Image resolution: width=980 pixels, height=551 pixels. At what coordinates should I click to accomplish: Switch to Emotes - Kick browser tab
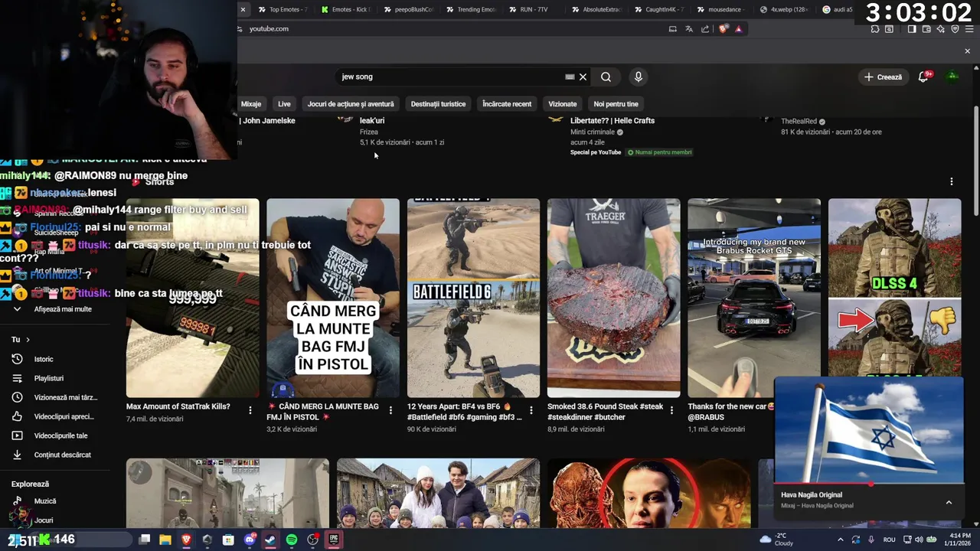[347, 9]
